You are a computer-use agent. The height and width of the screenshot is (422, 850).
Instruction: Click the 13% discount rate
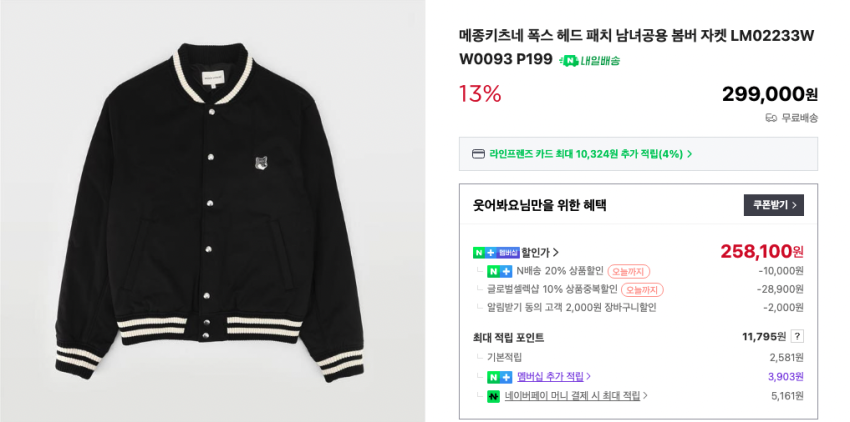click(x=480, y=94)
